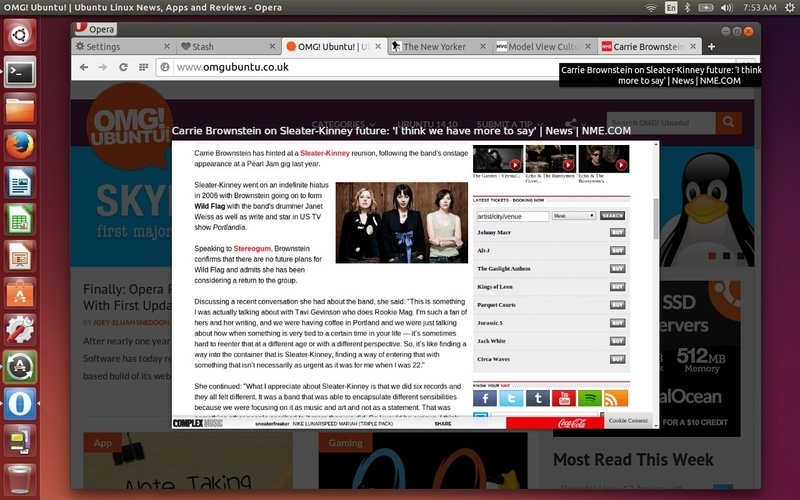
Task: Open the Files manager dock icon
Action: coord(20,109)
